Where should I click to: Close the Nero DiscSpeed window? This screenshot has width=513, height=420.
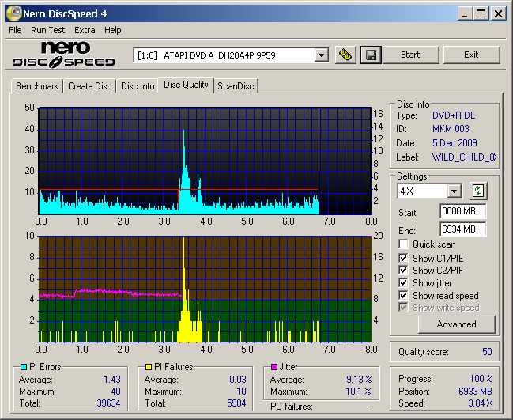498,13
